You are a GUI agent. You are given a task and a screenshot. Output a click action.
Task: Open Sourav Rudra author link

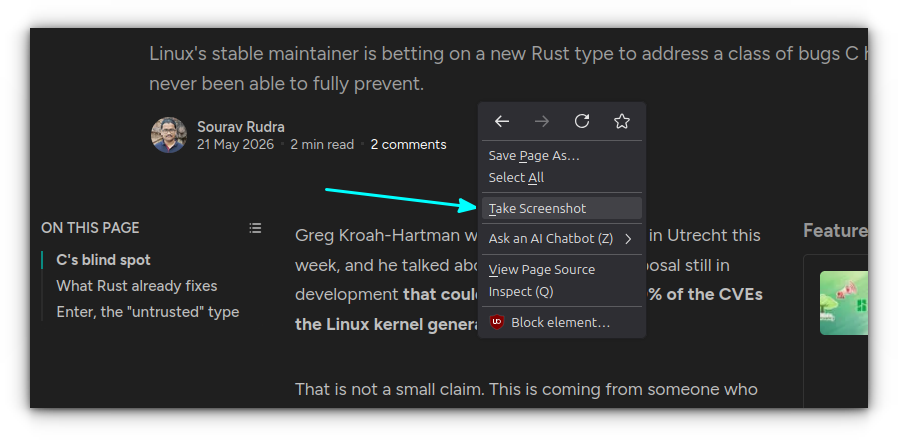(x=241, y=127)
